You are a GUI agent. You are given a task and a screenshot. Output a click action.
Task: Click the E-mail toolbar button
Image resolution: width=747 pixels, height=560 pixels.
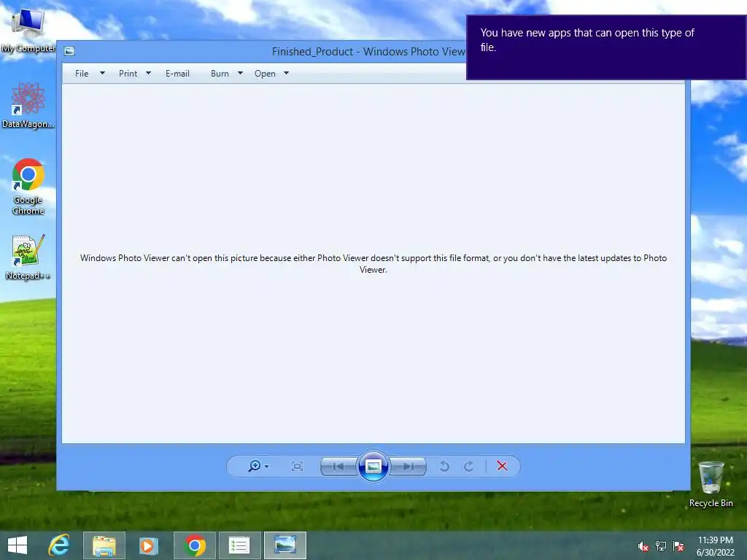pos(177,74)
